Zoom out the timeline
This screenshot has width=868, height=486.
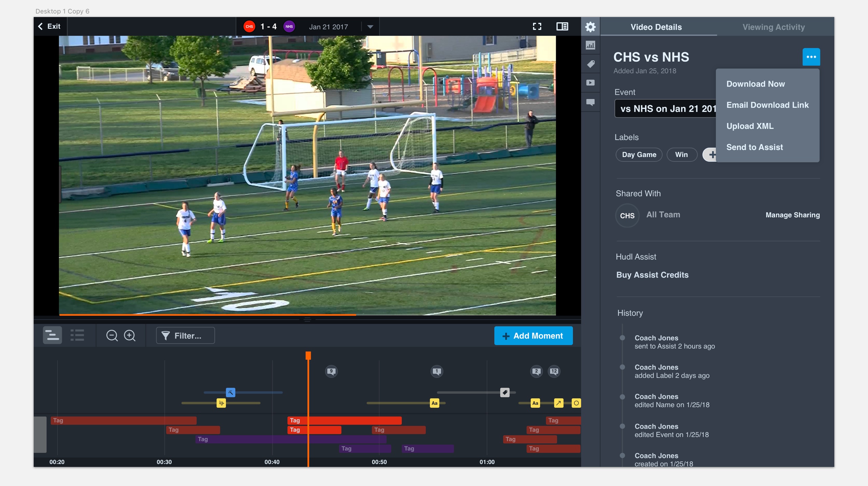point(112,336)
